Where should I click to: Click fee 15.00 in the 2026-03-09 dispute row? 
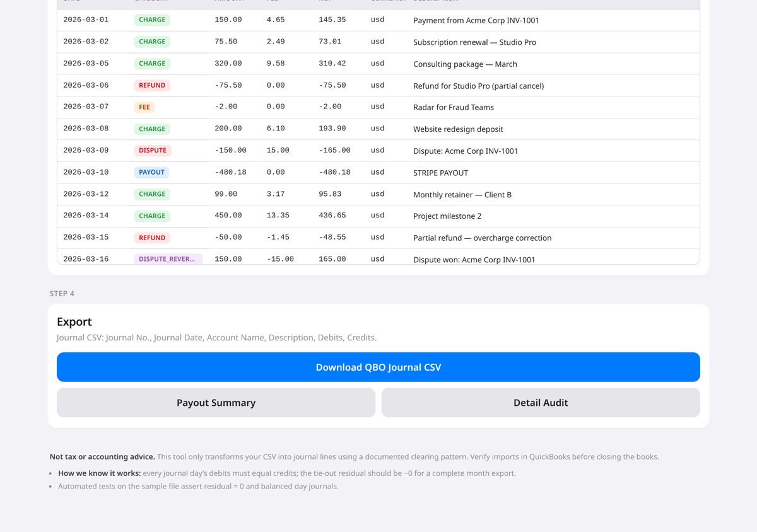278,150
